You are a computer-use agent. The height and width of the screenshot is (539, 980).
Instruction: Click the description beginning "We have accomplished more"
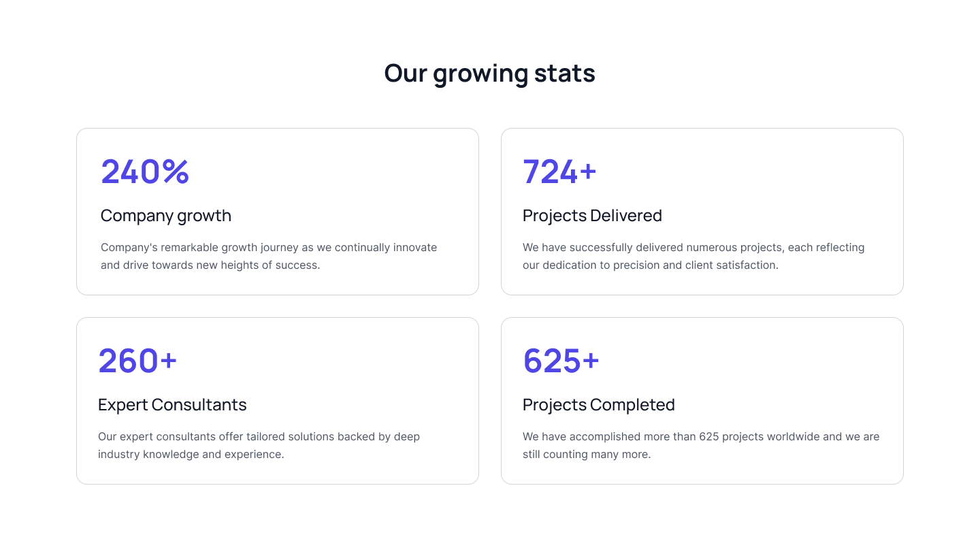(701, 445)
